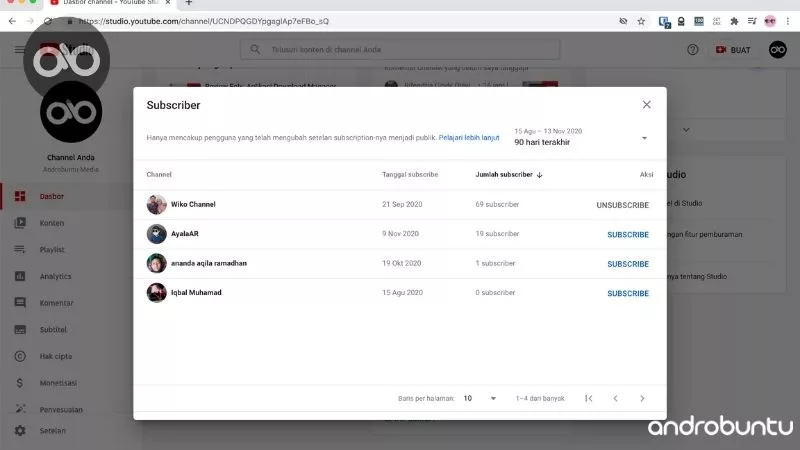Click ananda aqila ramadhan avatar
The height and width of the screenshot is (450, 800).
(x=157, y=263)
